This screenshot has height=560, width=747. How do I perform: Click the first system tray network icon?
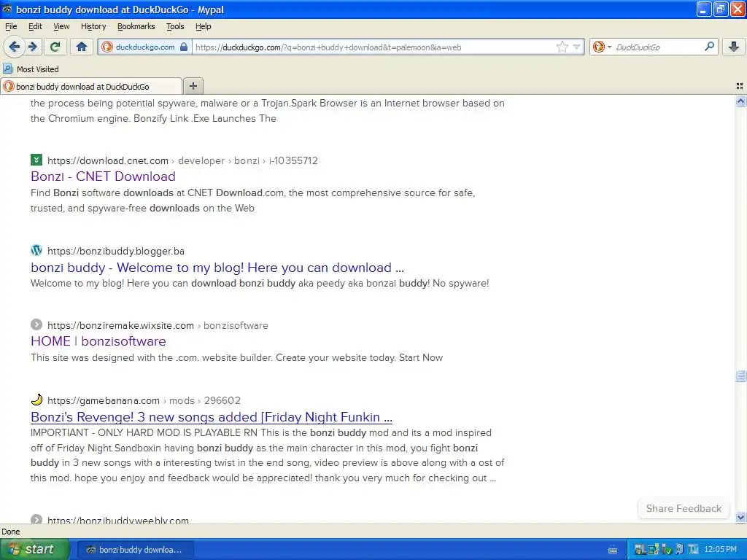[640, 550]
